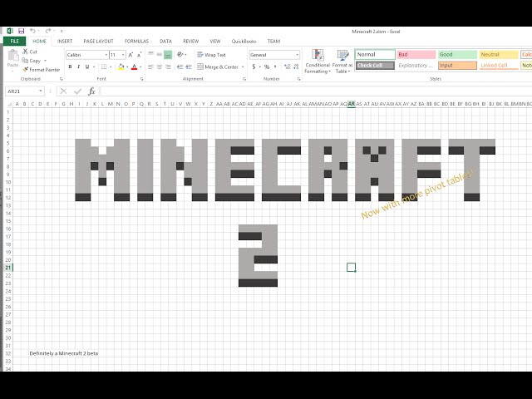Click the Align Right icon
The width and height of the screenshot is (532, 399).
168,66
